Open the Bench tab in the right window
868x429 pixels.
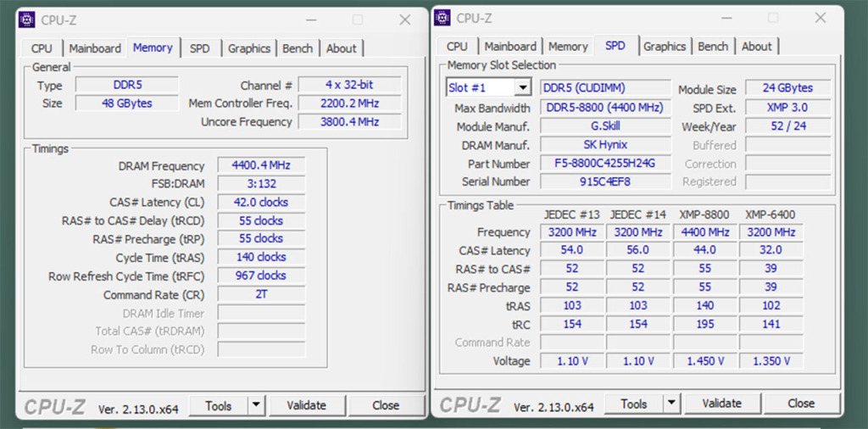click(713, 47)
